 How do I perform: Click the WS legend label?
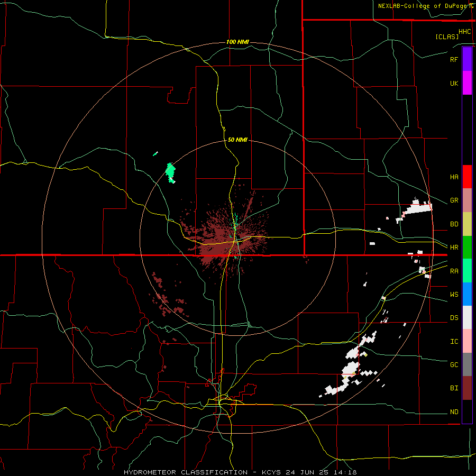454,294
